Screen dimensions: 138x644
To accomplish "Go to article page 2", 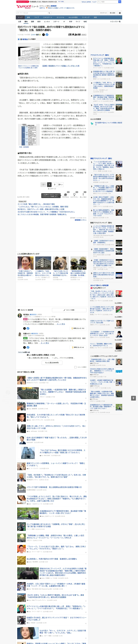I will coord(55,185).
